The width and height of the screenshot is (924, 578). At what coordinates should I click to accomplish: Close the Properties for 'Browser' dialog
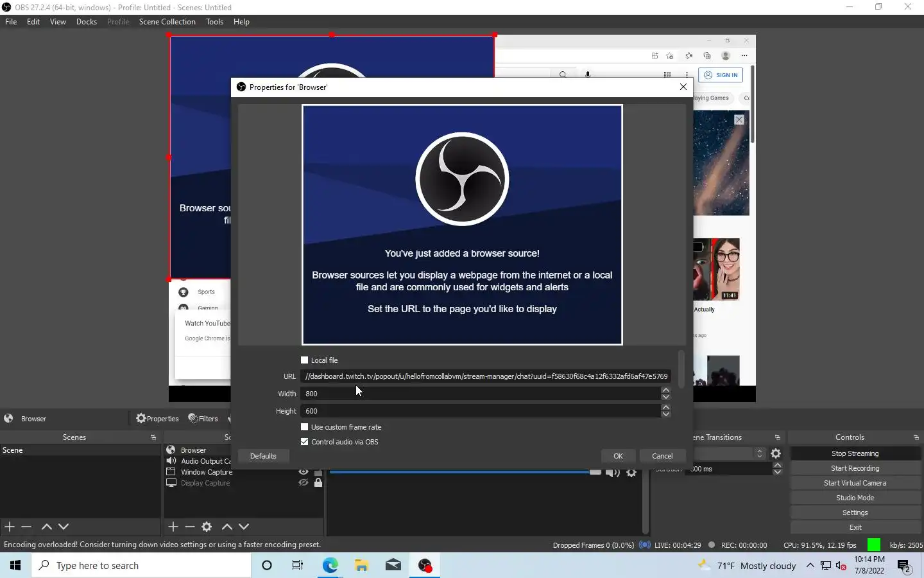pos(683,87)
